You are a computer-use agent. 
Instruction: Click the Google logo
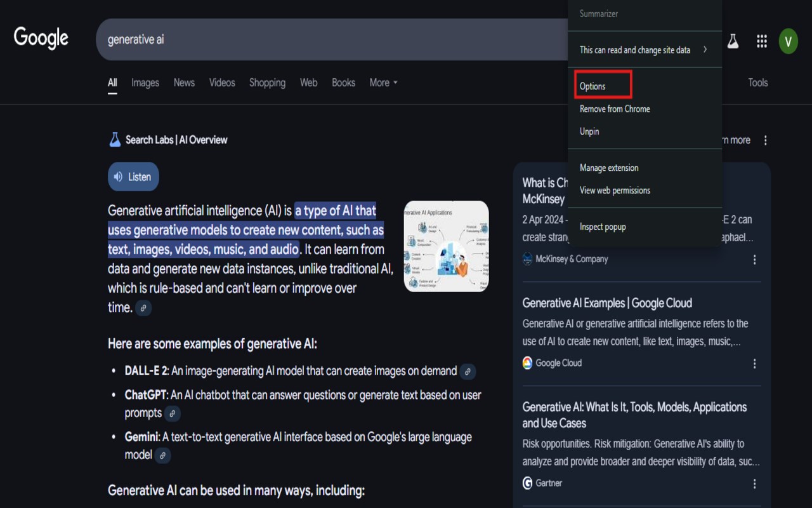41,38
